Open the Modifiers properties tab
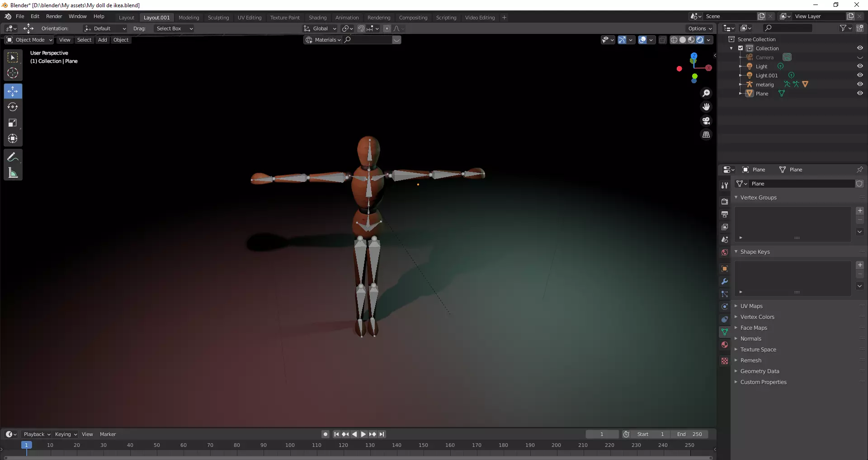Screen dimensions: 868x460 tap(725, 281)
